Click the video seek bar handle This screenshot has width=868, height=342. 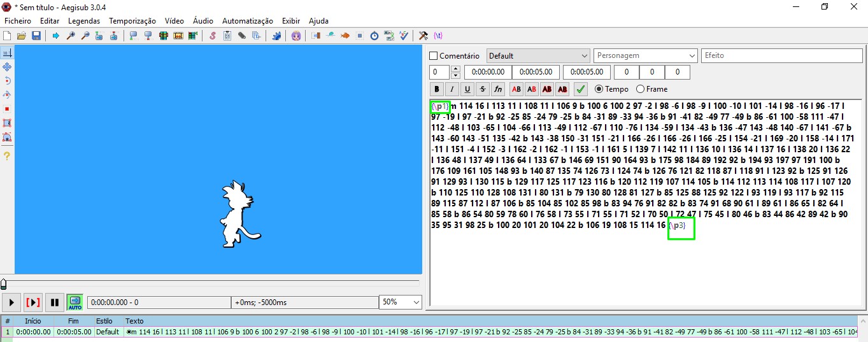4,284
